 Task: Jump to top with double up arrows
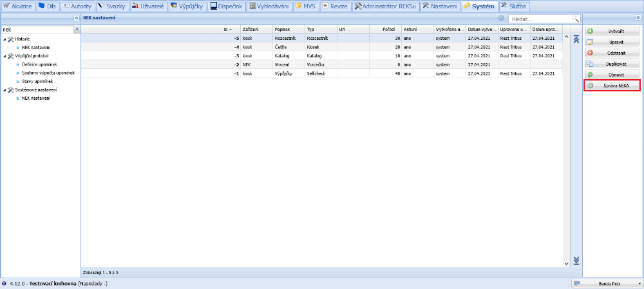click(576, 39)
